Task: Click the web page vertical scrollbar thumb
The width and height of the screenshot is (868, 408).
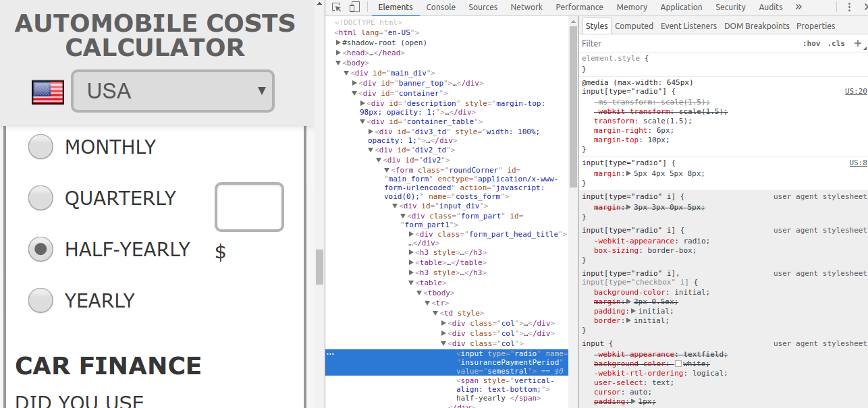Action: pyautogui.click(x=320, y=266)
